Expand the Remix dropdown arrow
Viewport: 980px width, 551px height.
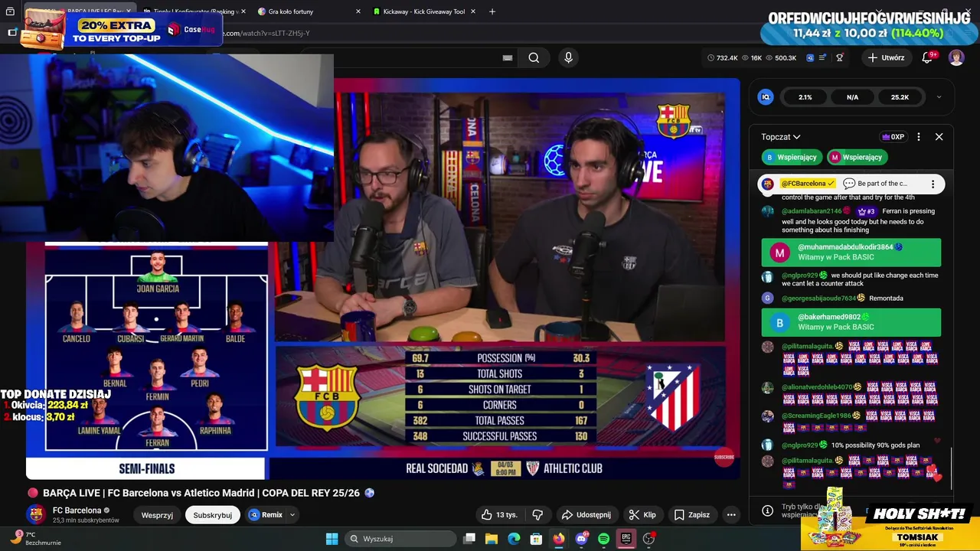coord(292,515)
